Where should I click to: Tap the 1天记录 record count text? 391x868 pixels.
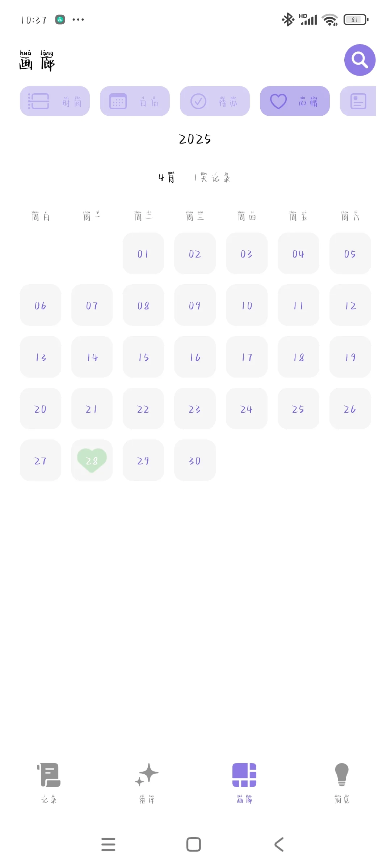click(212, 178)
